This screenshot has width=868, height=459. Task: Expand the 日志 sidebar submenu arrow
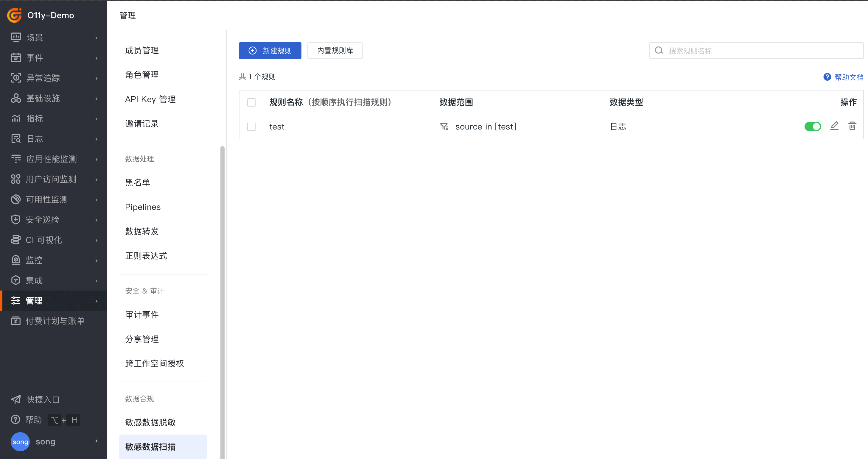pos(97,139)
